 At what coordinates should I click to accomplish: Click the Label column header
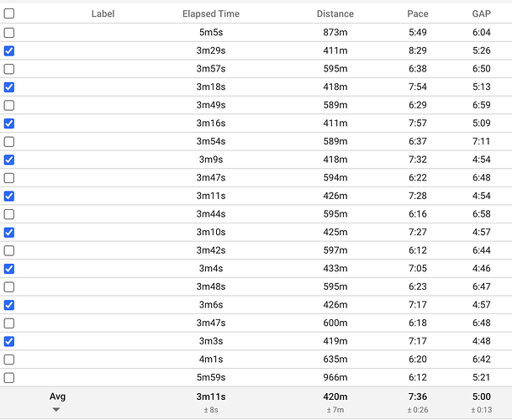[103, 13]
